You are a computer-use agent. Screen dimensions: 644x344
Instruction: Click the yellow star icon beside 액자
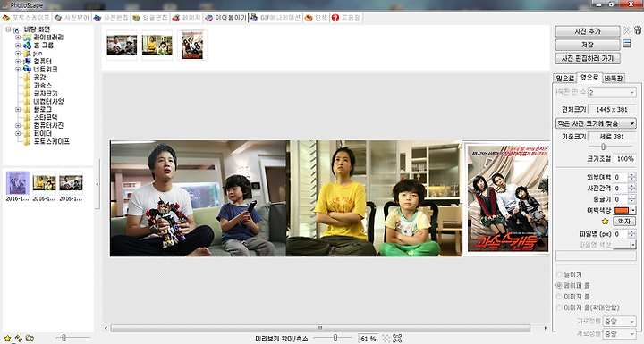(605, 222)
